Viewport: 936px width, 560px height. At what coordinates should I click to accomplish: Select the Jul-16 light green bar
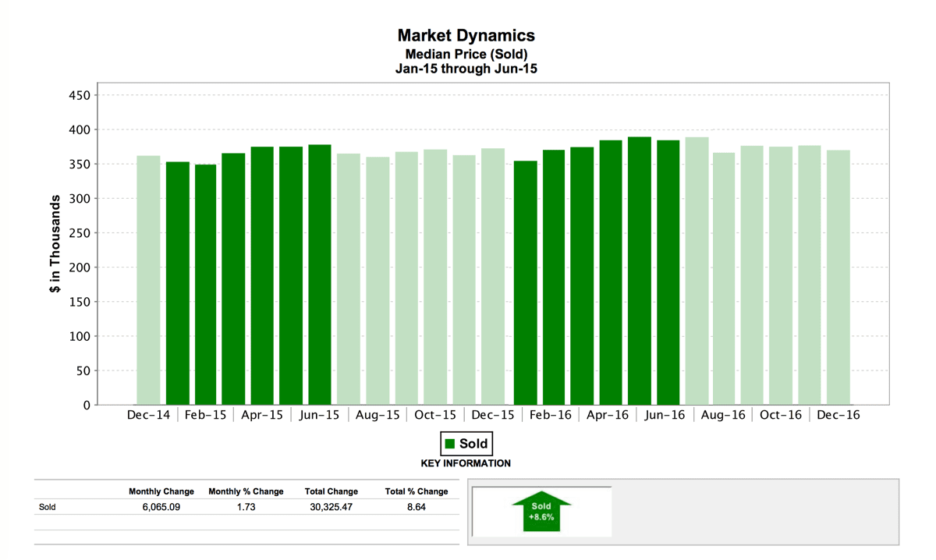tap(697, 271)
